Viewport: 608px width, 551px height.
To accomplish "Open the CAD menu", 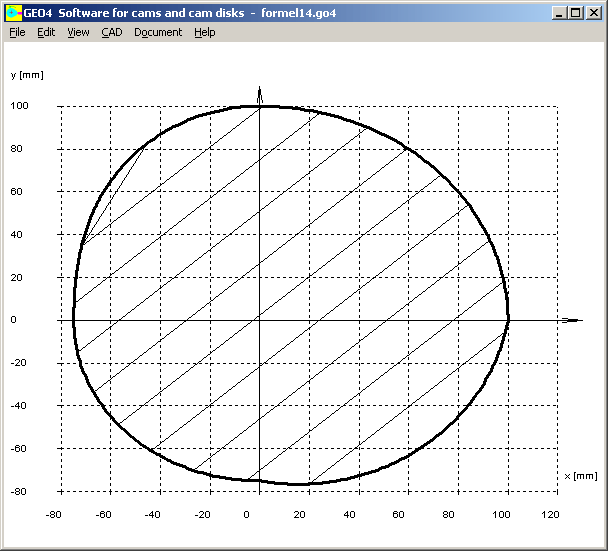I will [111, 32].
